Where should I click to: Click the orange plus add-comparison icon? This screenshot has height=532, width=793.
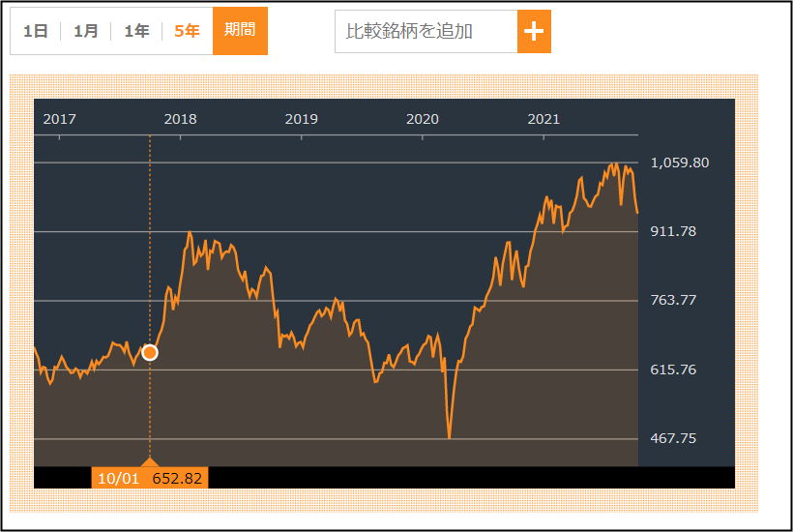tap(534, 31)
